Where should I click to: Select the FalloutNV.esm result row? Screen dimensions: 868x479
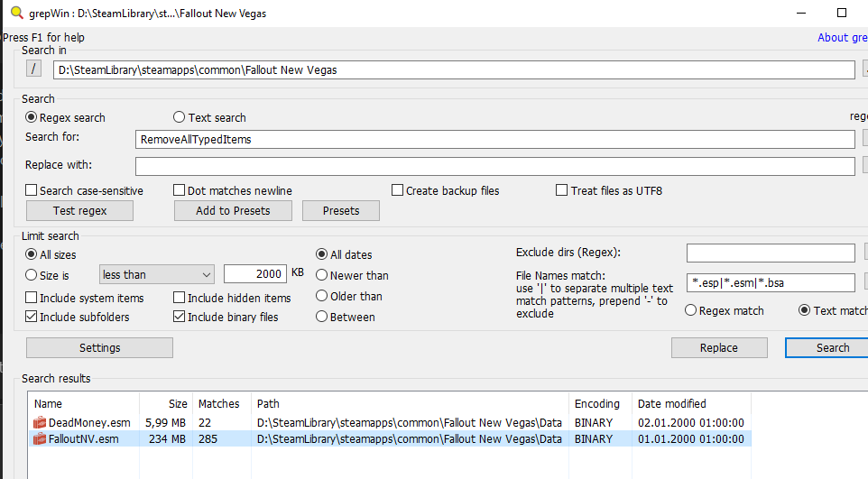point(390,439)
